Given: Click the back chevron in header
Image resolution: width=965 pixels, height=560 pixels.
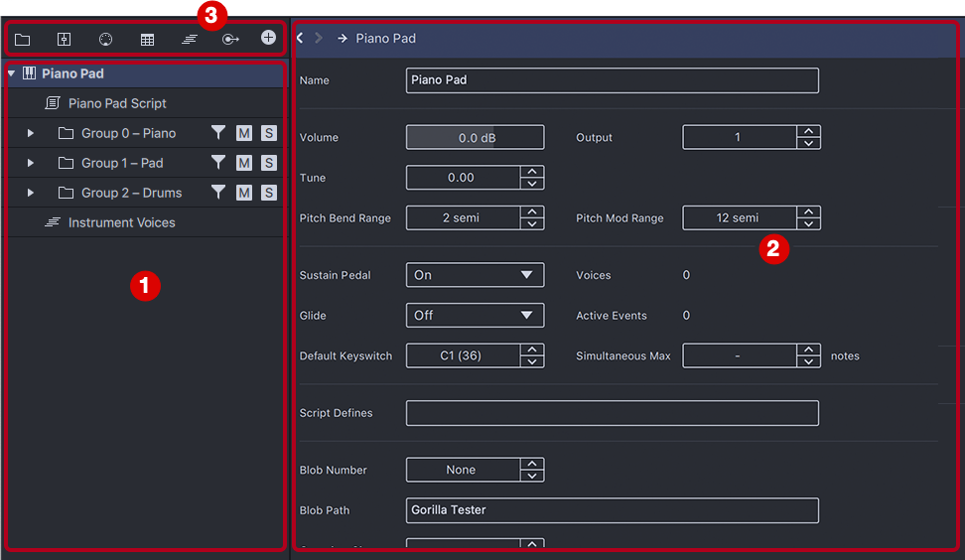Looking at the screenshot, I should click(301, 38).
